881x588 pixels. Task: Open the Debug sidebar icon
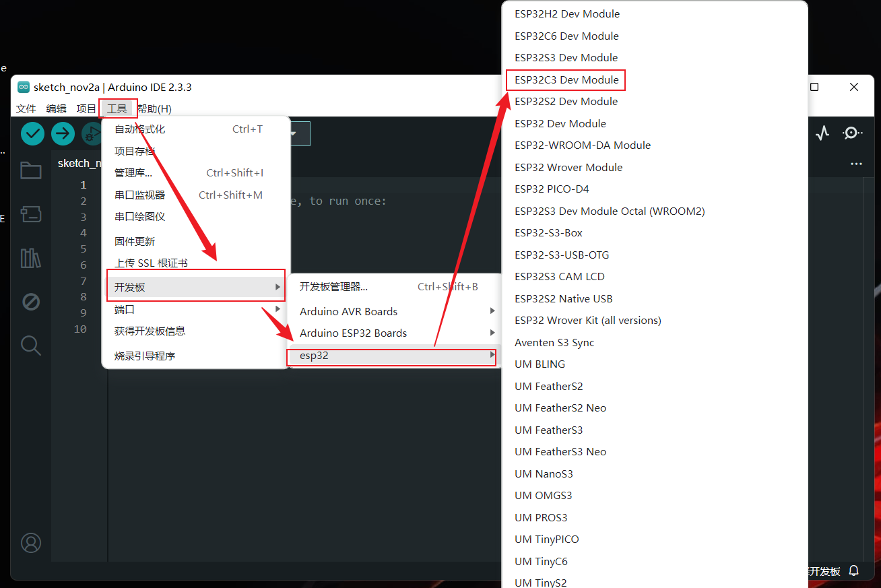point(30,302)
